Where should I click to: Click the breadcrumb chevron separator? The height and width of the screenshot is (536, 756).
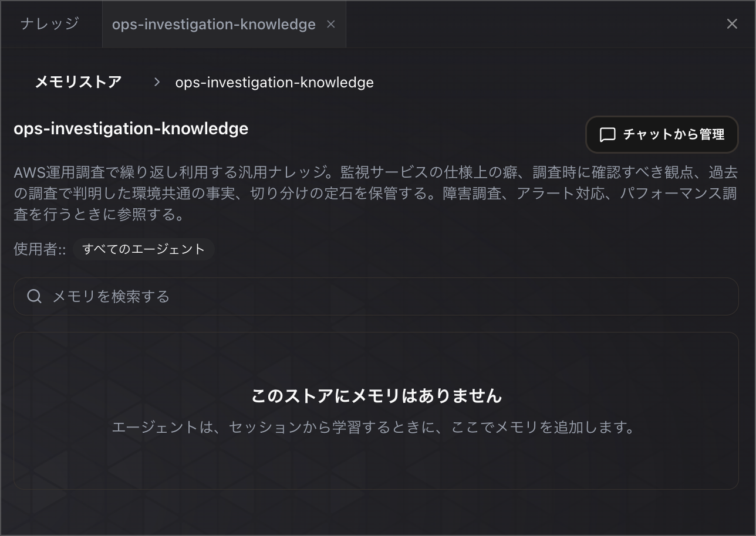tap(157, 82)
